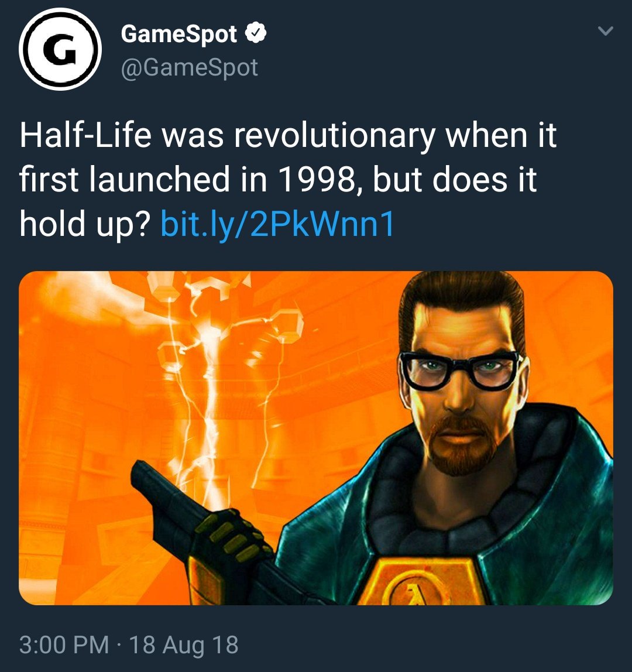Image resolution: width=632 pixels, height=672 pixels.
Task: Expand the tweet options chevron
Action: click(606, 31)
